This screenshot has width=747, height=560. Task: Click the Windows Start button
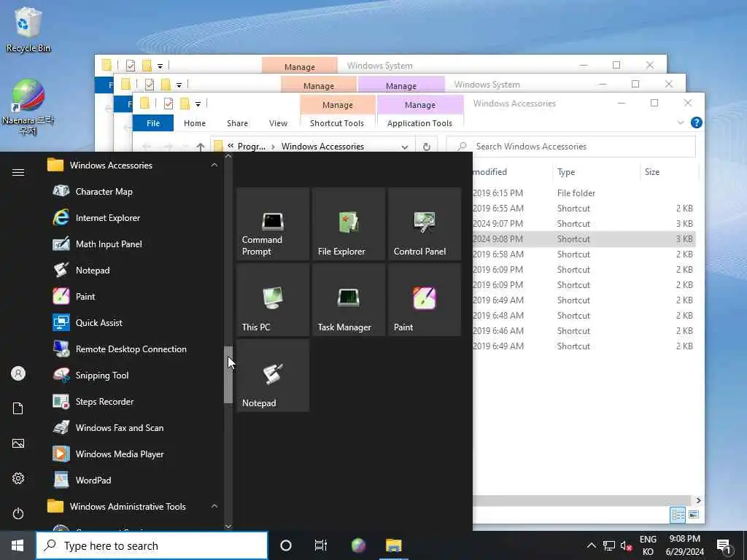[x=18, y=545]
